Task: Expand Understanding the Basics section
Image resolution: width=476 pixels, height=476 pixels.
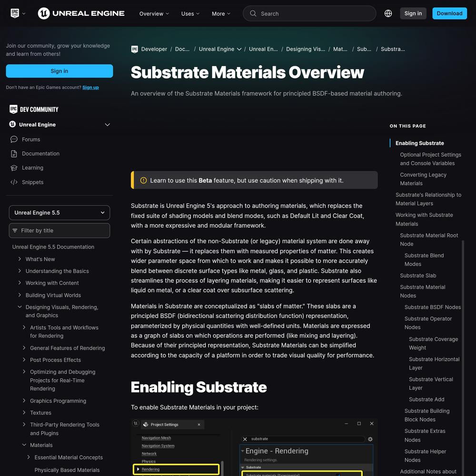Action: (20, 271)
